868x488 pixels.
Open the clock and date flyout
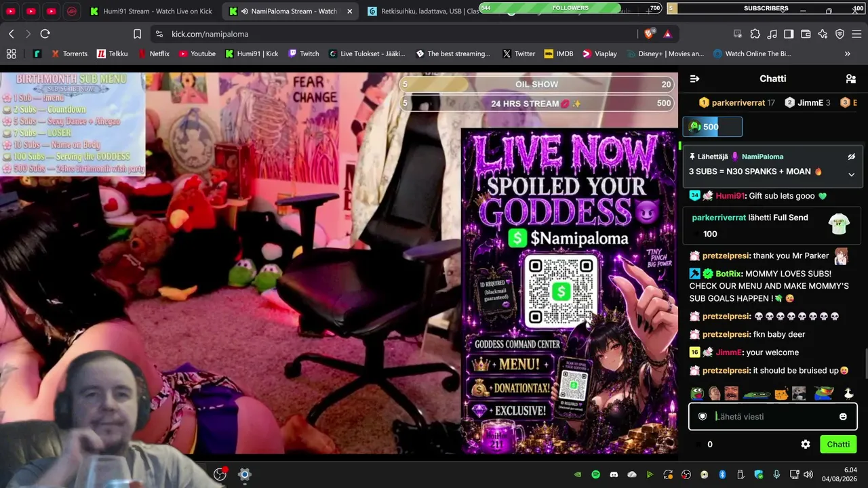(840, 474)
